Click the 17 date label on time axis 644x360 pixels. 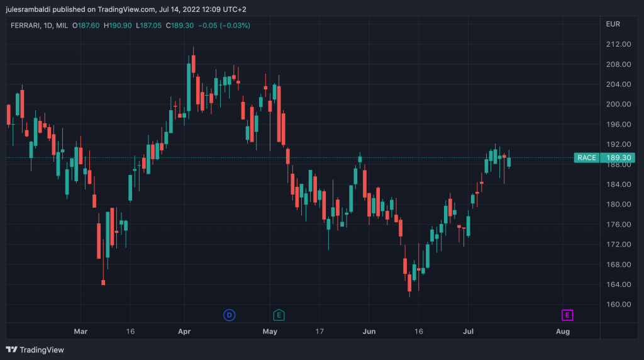[319, 331]
